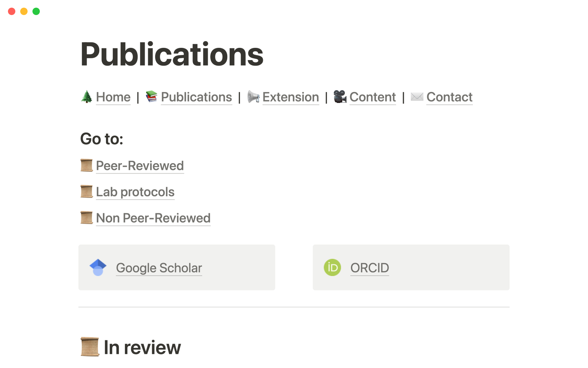Jump to the Lab protocols section
The width and height of the screenshot is (588, 368).
pos(135,192)
